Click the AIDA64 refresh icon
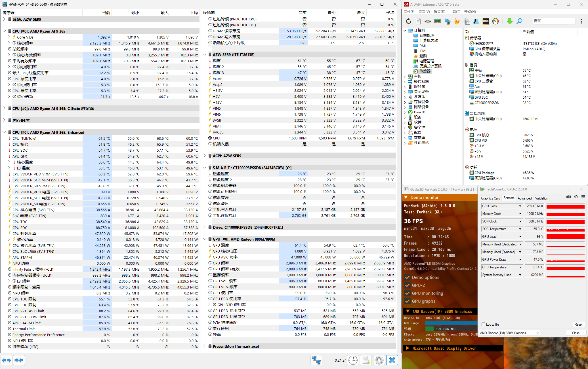Viewport: 588px width, 369px height. point(408,21)
